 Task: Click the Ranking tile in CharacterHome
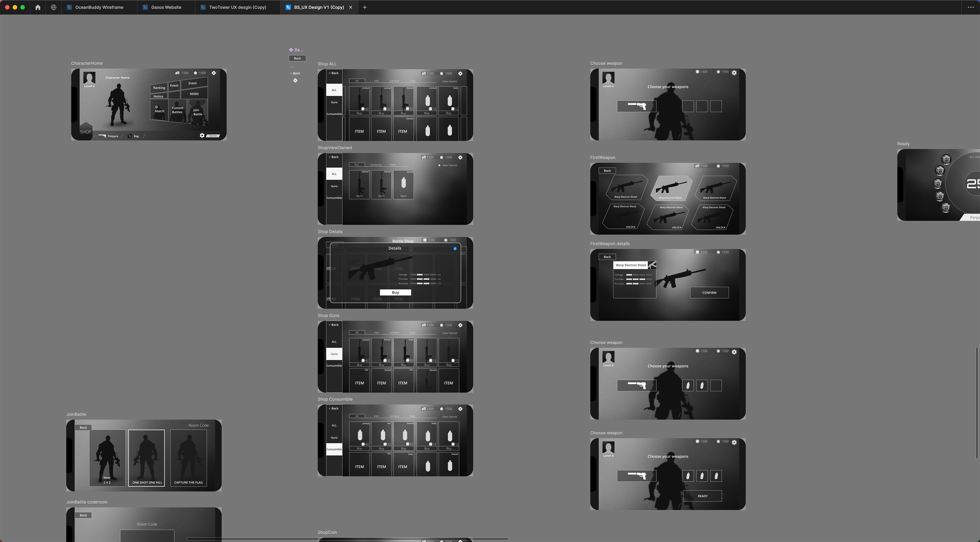coord(159,88)
